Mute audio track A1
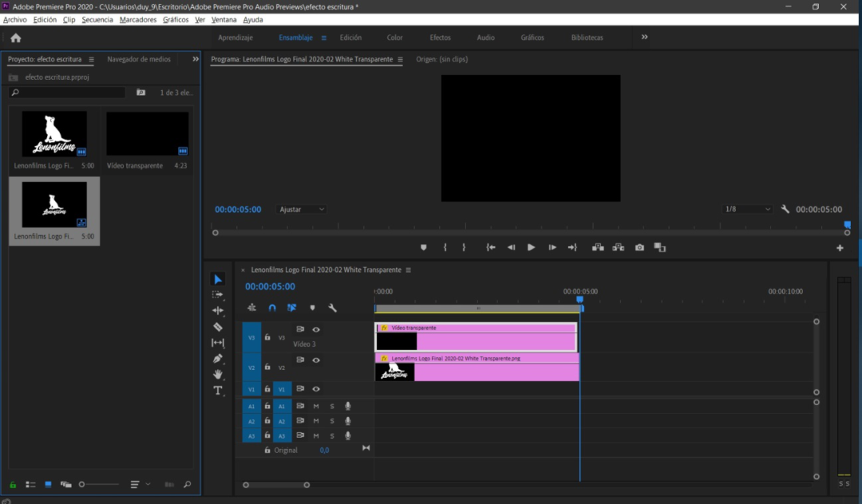This screenshot has height=504, width=862. 316,407
